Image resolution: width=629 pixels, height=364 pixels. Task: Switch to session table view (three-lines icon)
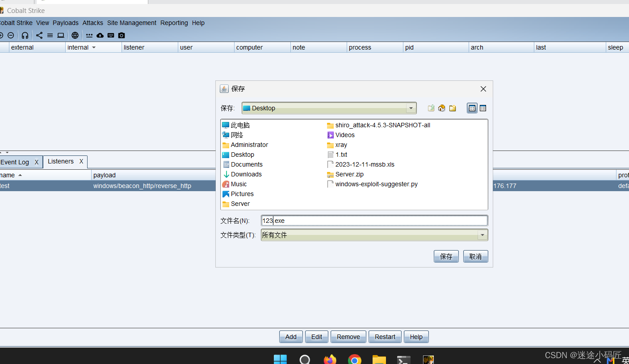point(50,35)
